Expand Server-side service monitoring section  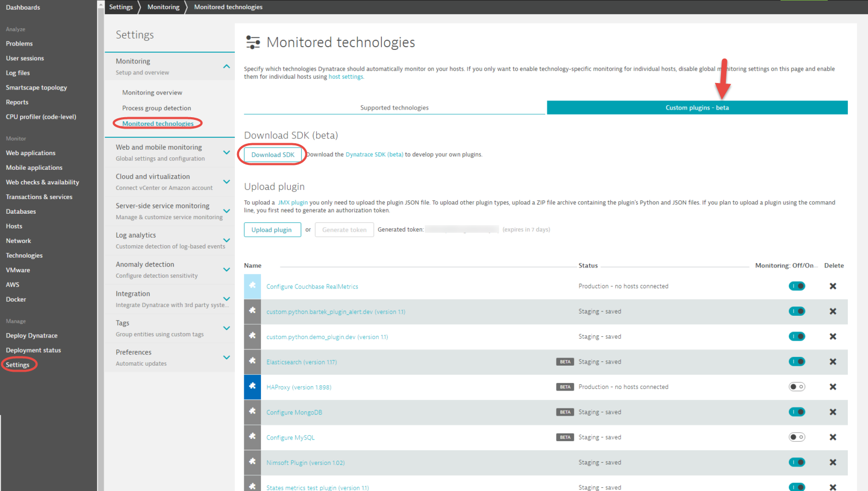(x=226, y=211)
